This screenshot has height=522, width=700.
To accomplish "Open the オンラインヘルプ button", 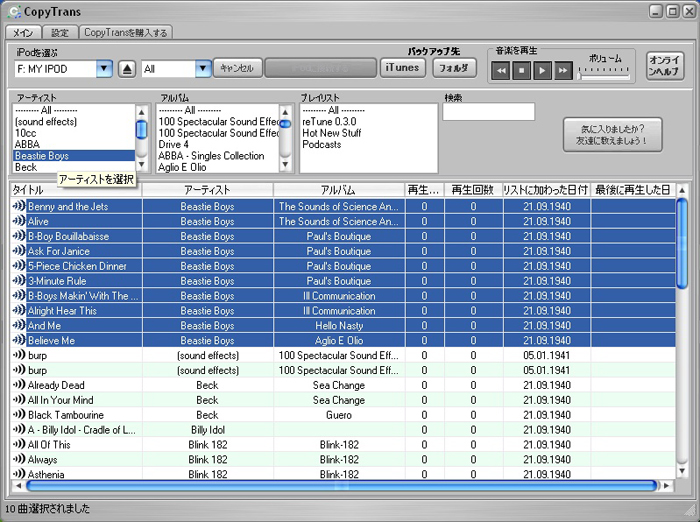I will (x=665, y=66).
